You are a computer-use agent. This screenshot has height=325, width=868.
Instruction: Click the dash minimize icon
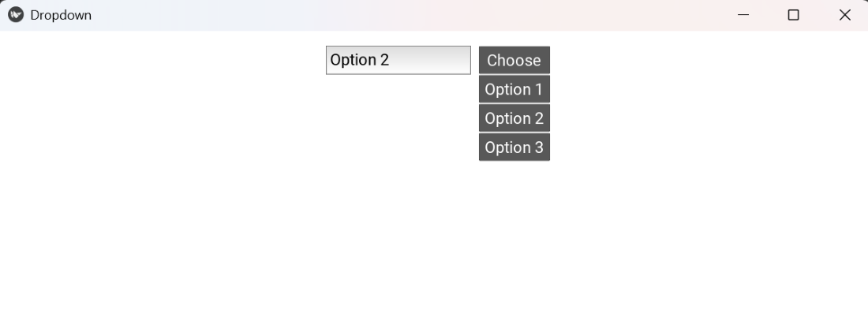tap(743, 15)
